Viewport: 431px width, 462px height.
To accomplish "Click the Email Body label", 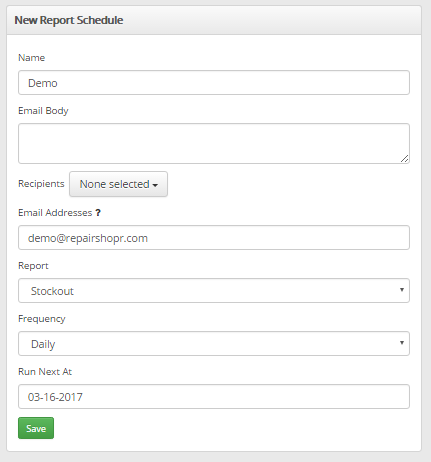I will (43, 111).
